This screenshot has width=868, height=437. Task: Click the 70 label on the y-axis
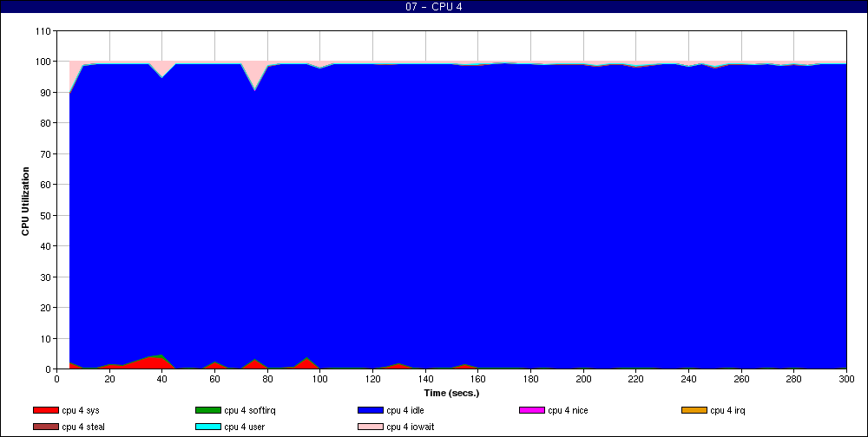45,153
